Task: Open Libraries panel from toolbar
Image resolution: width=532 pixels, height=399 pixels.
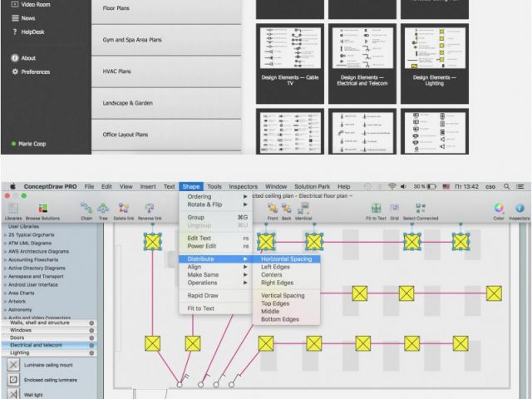Action: pyautogui.click(x=13, y=209)
